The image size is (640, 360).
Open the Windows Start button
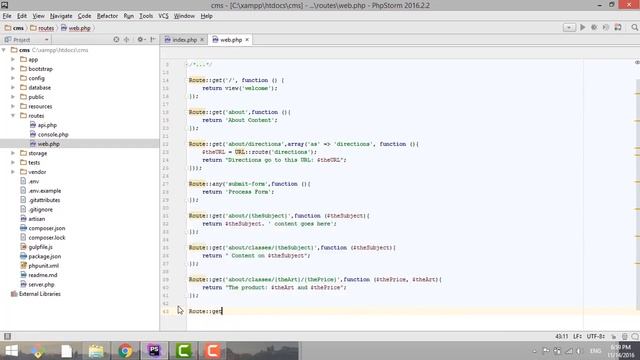(11, 351)
